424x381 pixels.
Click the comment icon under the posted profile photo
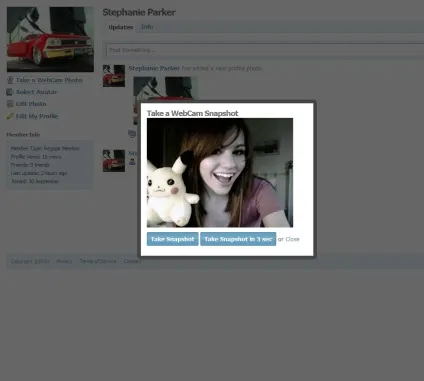coord(132,134)
